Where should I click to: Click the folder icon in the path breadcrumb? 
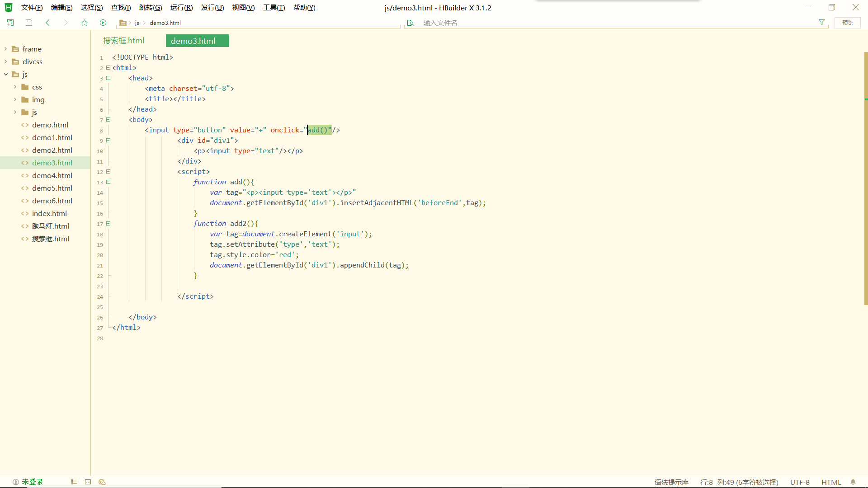pos(123,23)
